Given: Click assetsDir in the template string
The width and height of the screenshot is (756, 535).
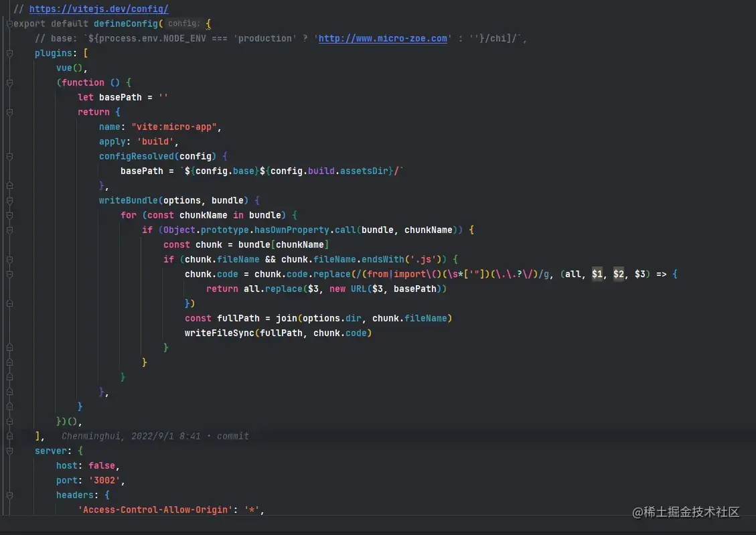Looking at the screenshot, I should coord(364,171).
